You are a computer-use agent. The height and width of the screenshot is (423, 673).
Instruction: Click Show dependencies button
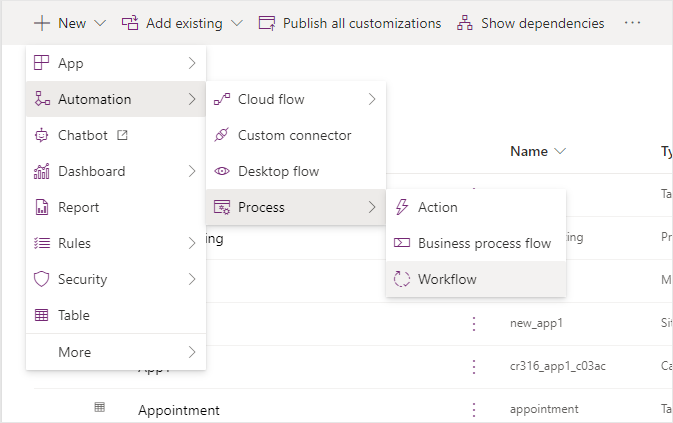pyautogui.click(x=531, y=22)
